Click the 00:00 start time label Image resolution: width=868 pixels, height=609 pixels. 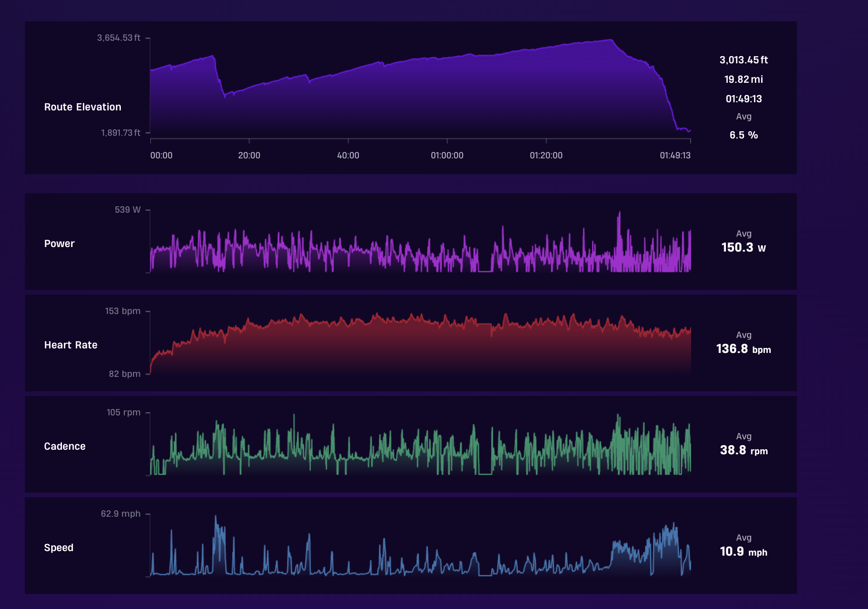coord(161,155)
